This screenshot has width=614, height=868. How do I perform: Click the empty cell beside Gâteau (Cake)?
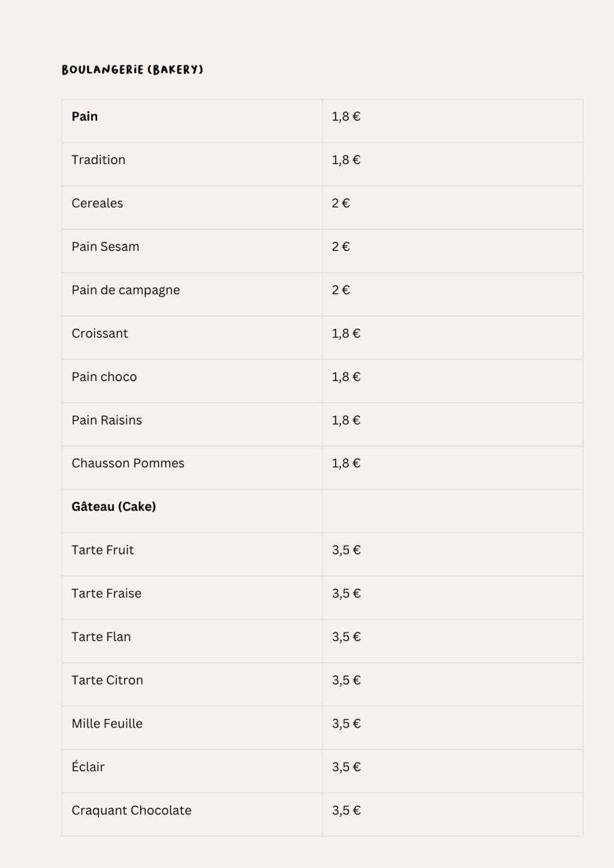(452, 511)
